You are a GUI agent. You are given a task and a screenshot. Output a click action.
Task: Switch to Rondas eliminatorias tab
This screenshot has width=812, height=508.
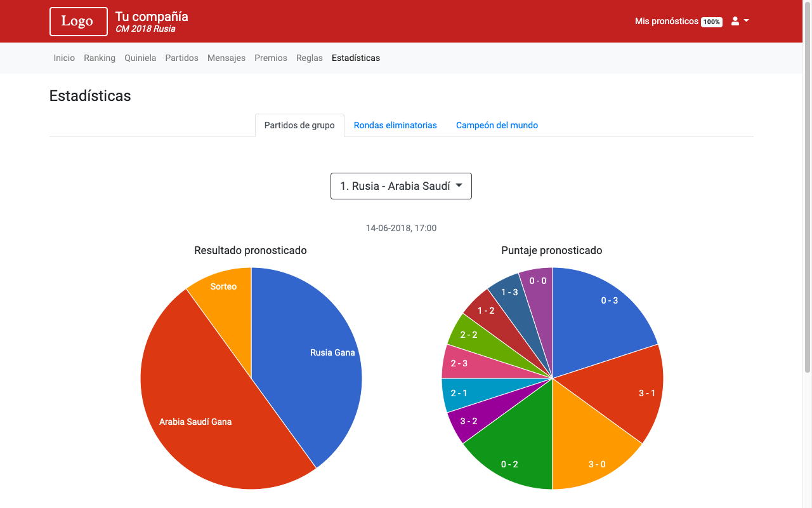395,125
